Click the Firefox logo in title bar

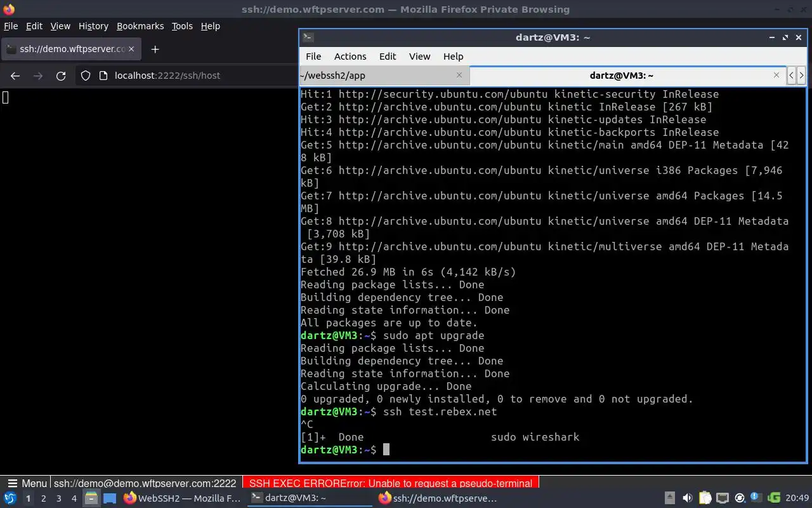click(x=9, y=9)
